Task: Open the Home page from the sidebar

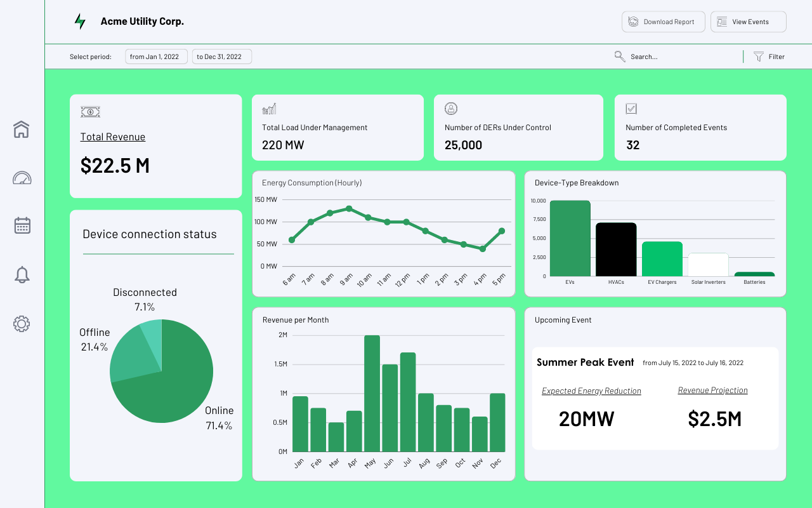Action: [x=22, y=130]
